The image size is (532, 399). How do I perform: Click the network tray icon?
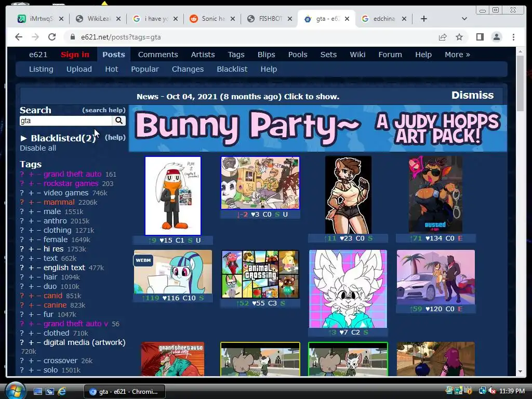(482, 391)
